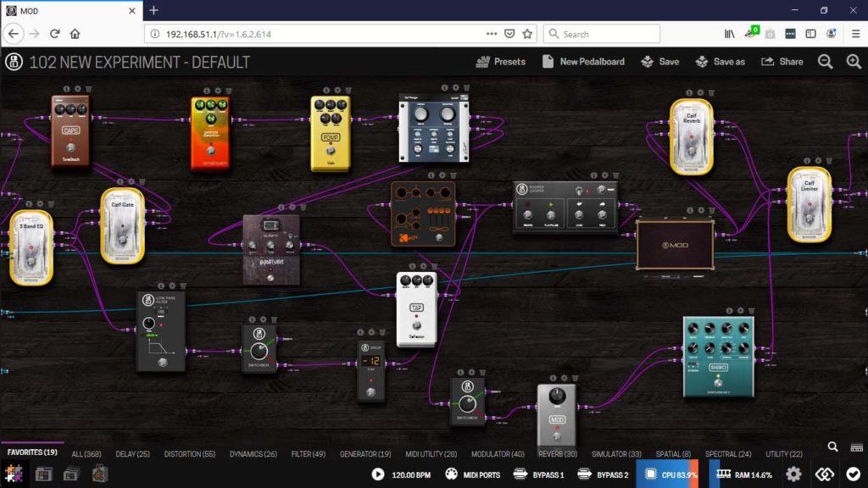Show info for the yellow FOMP pedal
The image size is (868, 488).
(x=326, y=90)
